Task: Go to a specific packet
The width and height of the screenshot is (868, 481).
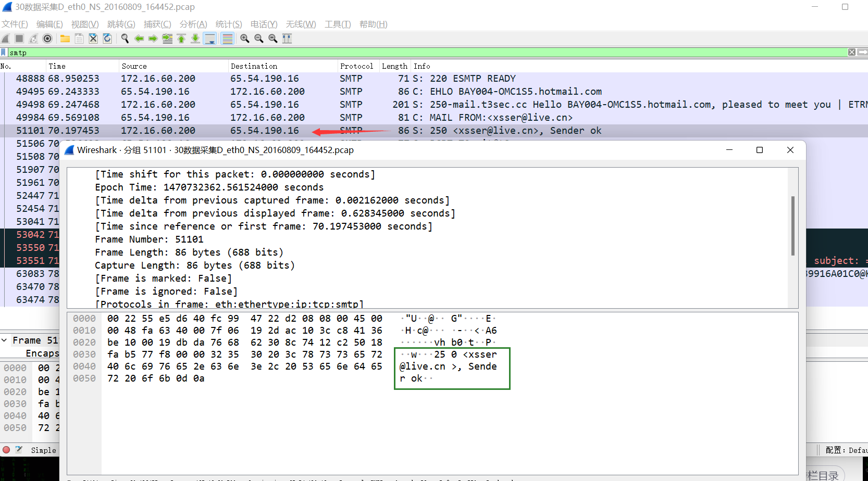Action: coord(167,39)
